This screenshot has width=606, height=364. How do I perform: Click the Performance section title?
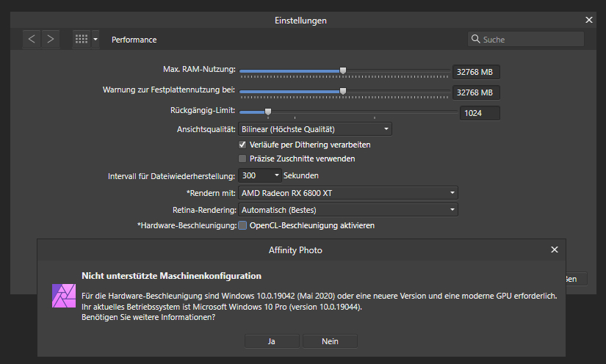(x=134, y=40)
